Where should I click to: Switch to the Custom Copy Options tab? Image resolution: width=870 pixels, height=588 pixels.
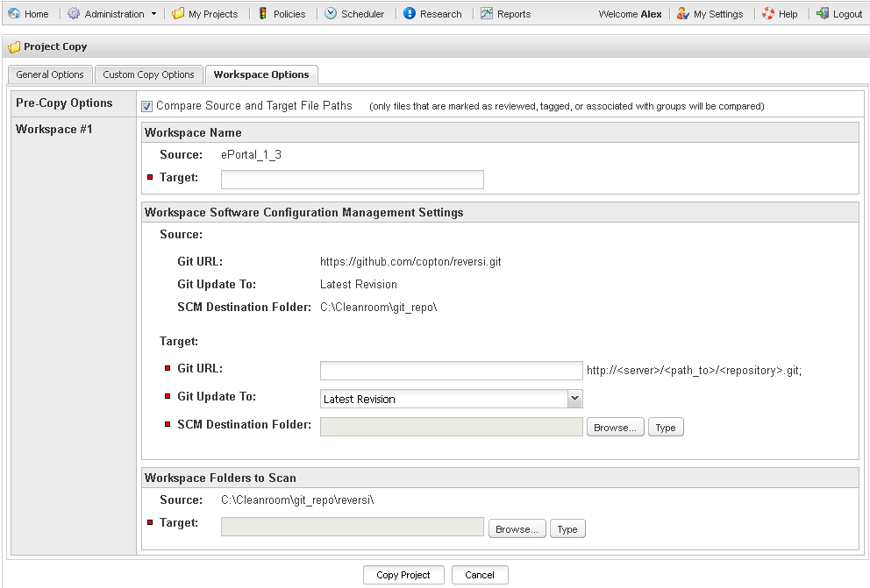[x=148, y=74]
